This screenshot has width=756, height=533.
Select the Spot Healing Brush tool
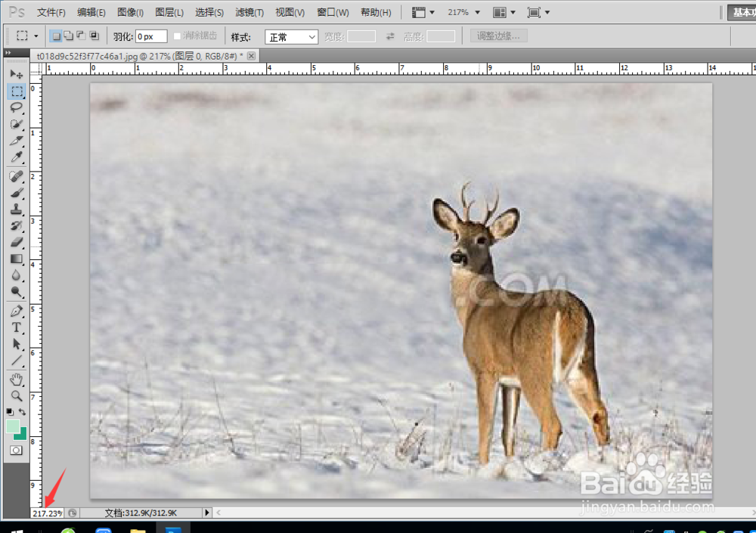point(17,177)
